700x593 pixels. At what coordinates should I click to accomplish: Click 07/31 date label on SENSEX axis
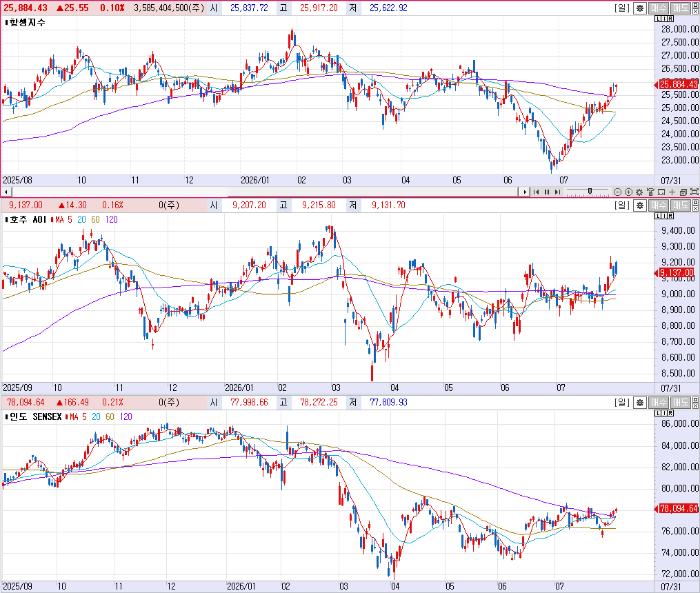click(x=670, y=587)
